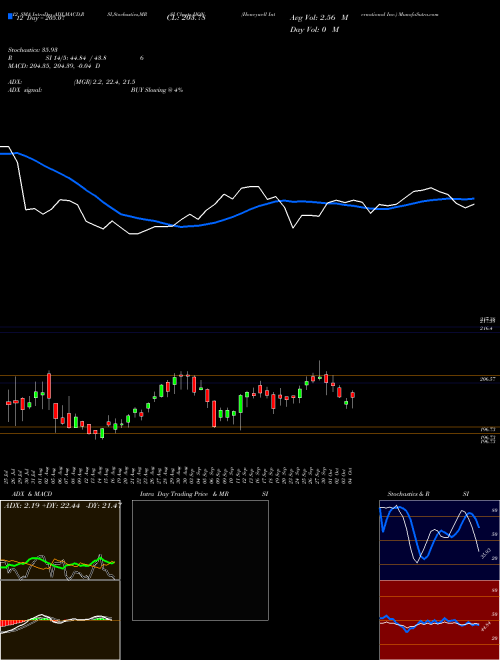Open the ADX indicator chart panel

click(x=60, y=540)
